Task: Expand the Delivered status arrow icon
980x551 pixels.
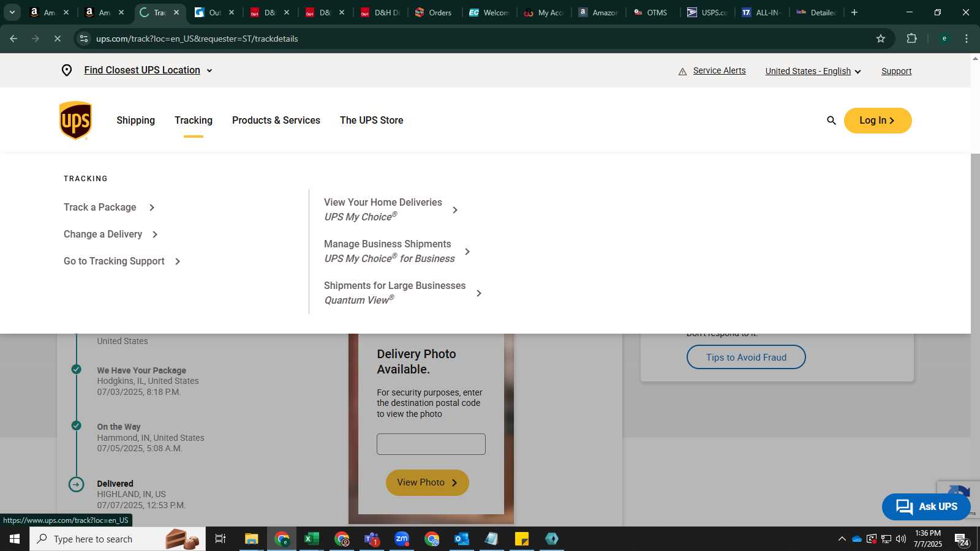Action: click(76, 485)
